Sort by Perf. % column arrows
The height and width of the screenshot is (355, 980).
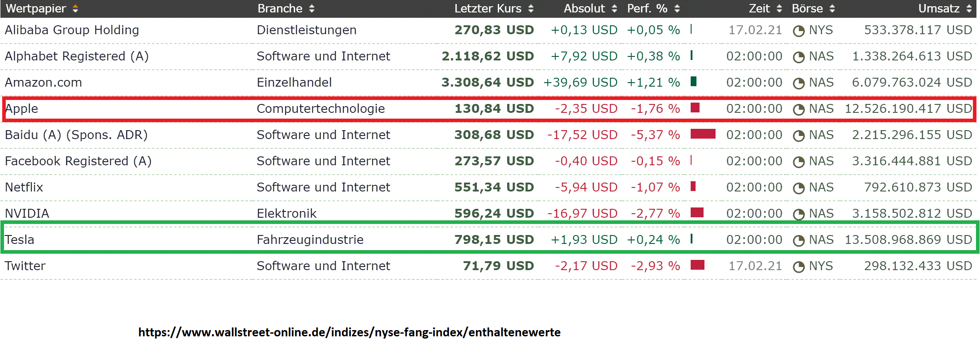[677, 9]
